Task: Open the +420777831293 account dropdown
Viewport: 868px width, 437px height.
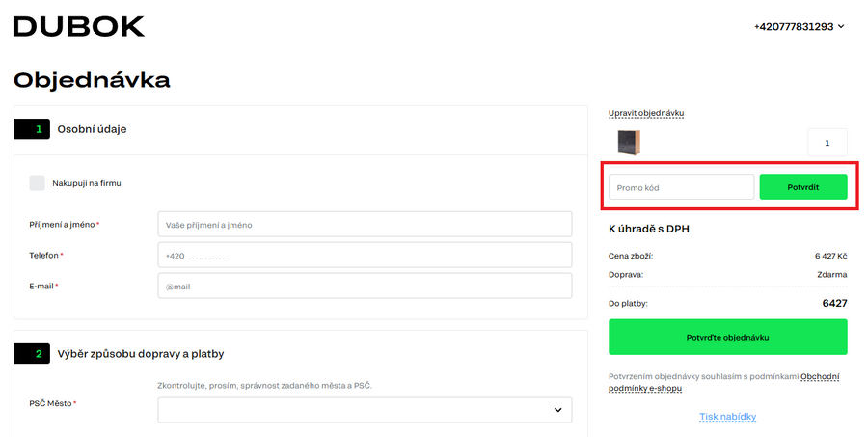Action: (799, 26)
